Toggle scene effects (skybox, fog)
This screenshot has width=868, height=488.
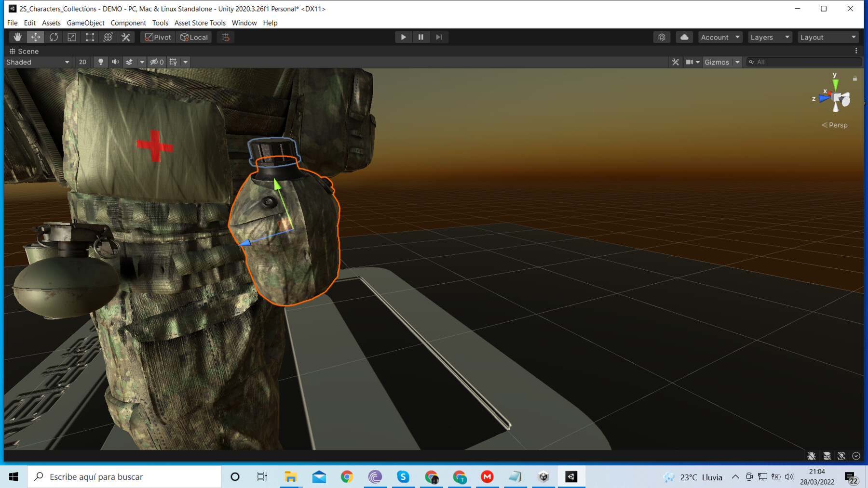pyautogui.click(x=129, y=62)
